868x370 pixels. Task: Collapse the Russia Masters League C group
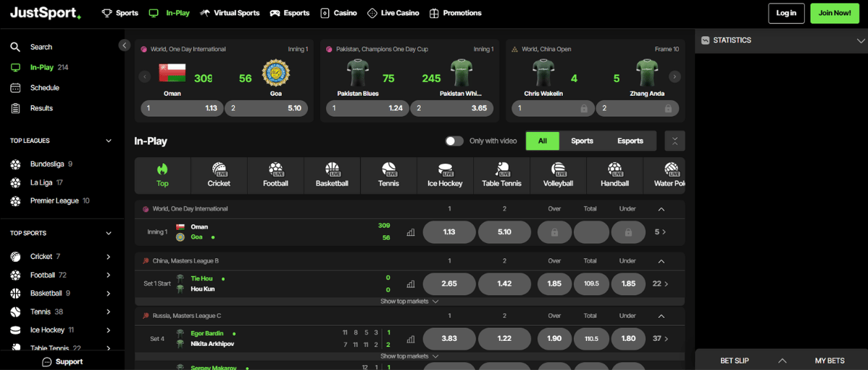[x=661, y=316]
